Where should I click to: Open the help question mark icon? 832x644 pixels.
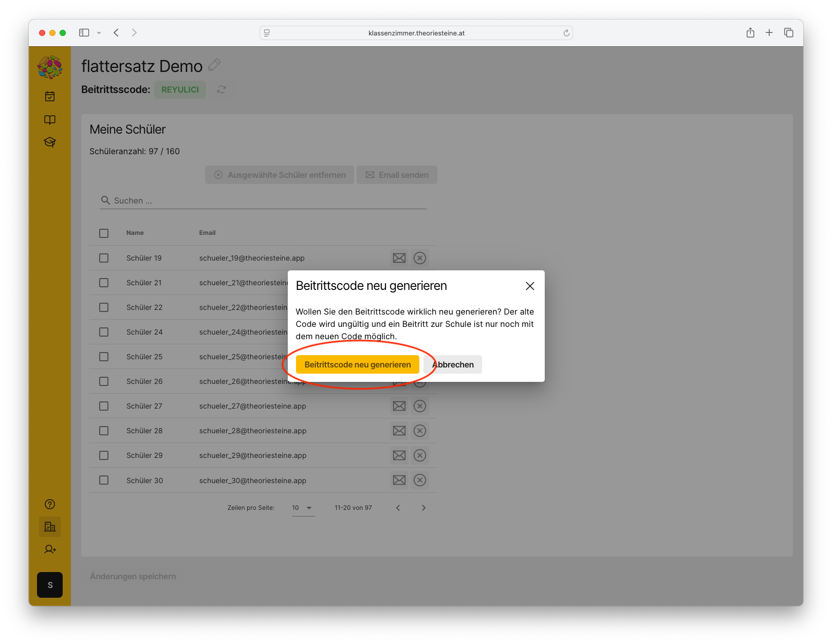point(50,504)
